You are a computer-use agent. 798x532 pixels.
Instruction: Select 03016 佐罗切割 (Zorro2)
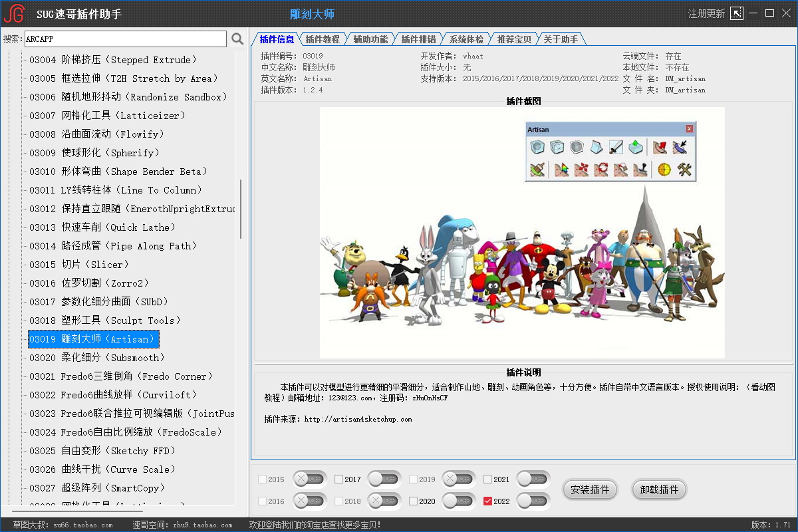(x=89, y=283)
